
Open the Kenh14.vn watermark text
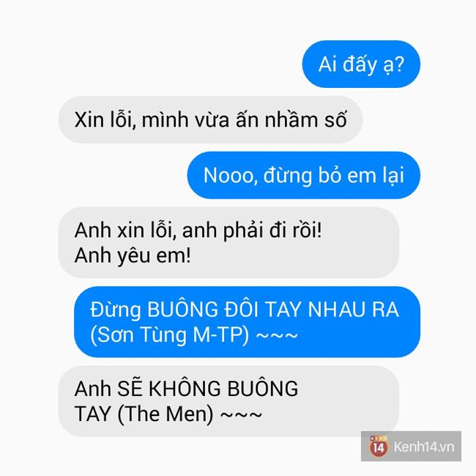pos(424,447)
